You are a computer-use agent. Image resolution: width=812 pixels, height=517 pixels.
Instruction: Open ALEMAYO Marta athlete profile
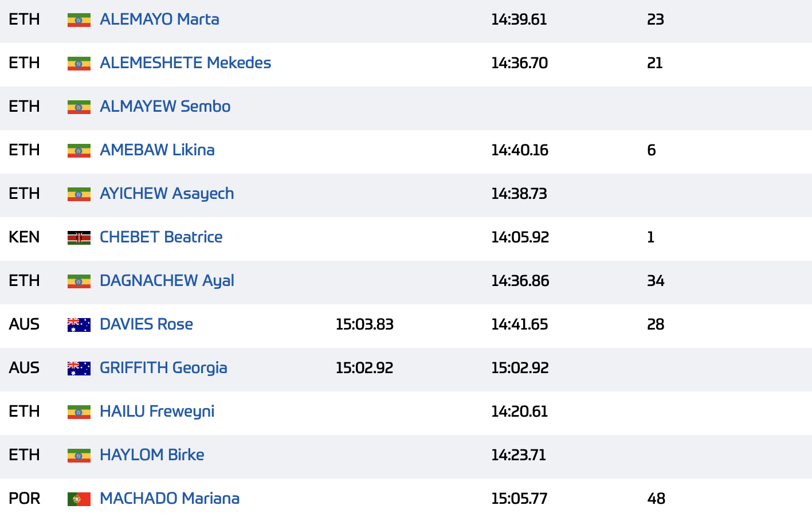159,19
